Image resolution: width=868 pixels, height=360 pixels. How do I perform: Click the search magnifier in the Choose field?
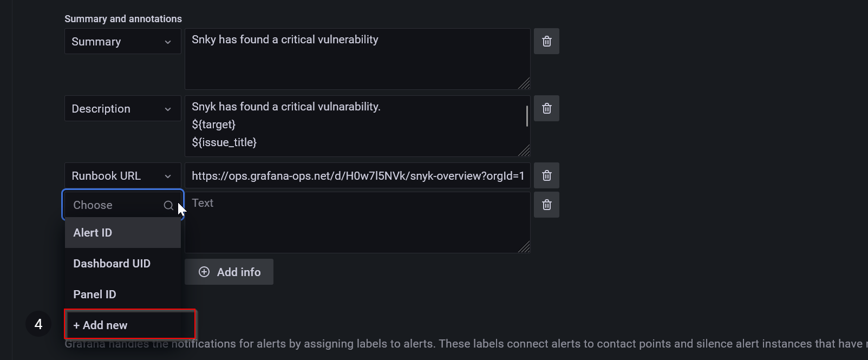[169, 205]
